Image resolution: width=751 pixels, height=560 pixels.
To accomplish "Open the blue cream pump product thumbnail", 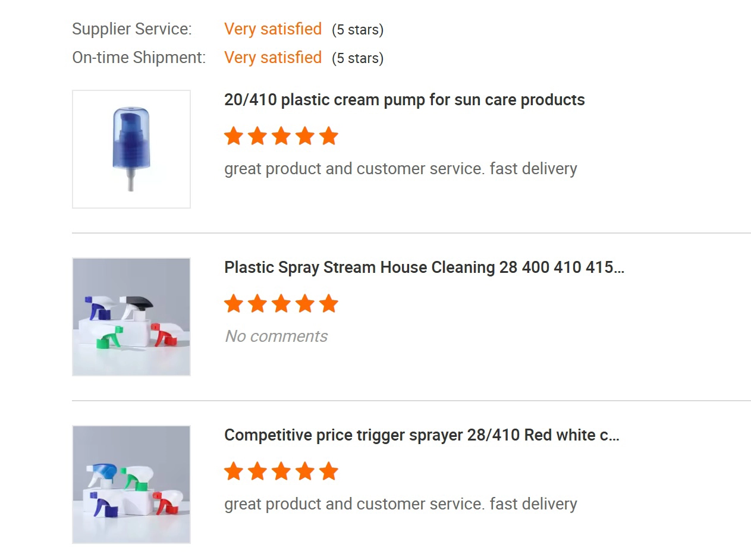I will coord(131,149).
